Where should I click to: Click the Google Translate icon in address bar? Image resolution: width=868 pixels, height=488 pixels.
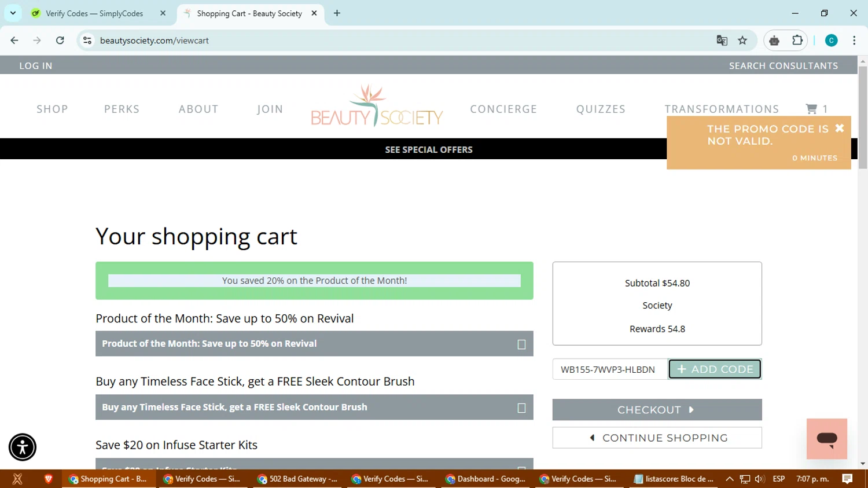tap(722, 41)
